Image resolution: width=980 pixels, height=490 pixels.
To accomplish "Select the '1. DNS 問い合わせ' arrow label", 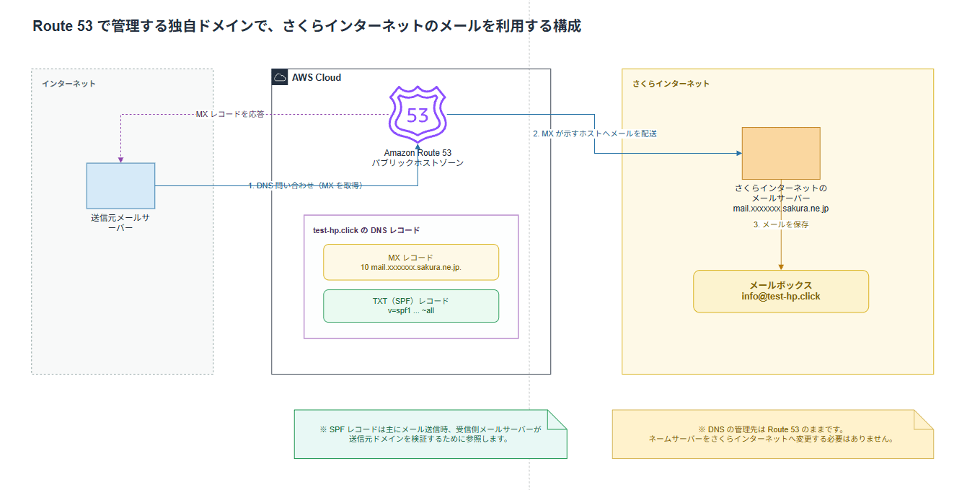I will (305, 185).
